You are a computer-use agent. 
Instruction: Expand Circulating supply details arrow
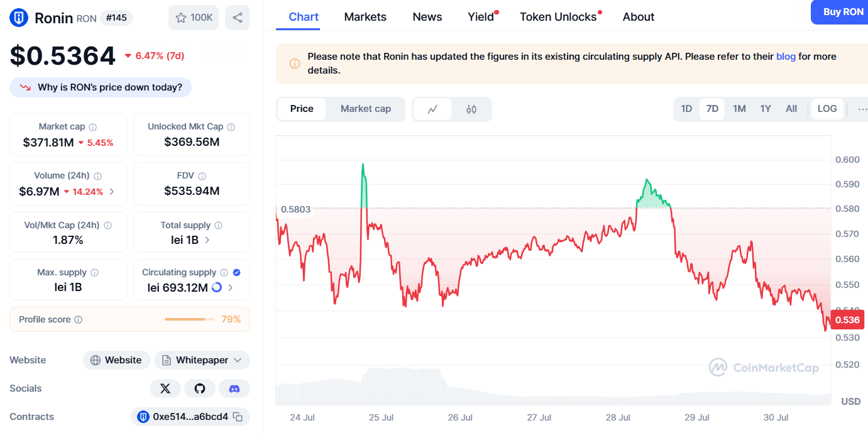point(231,288)
